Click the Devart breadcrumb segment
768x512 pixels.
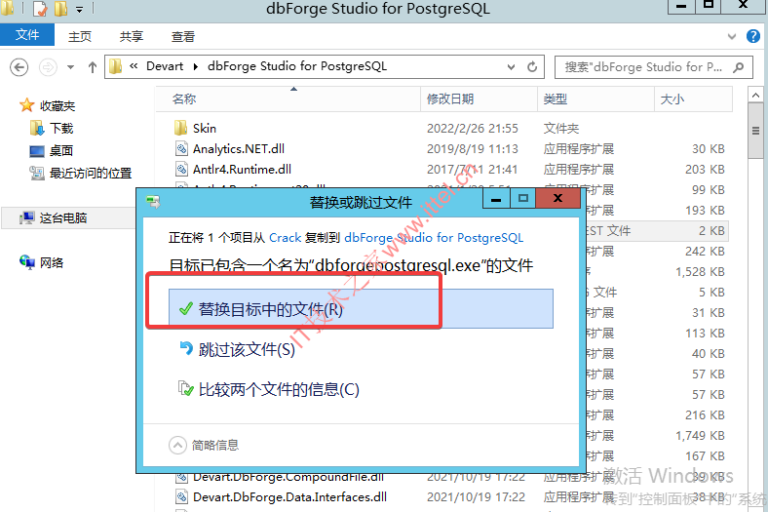(165, 66)
